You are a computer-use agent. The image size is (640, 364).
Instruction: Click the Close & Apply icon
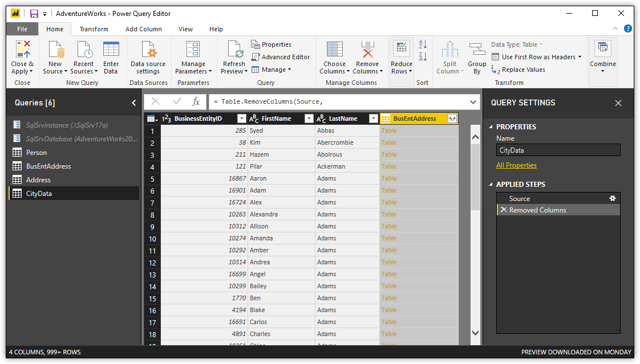pyautogui.click(x=23, y=49)
